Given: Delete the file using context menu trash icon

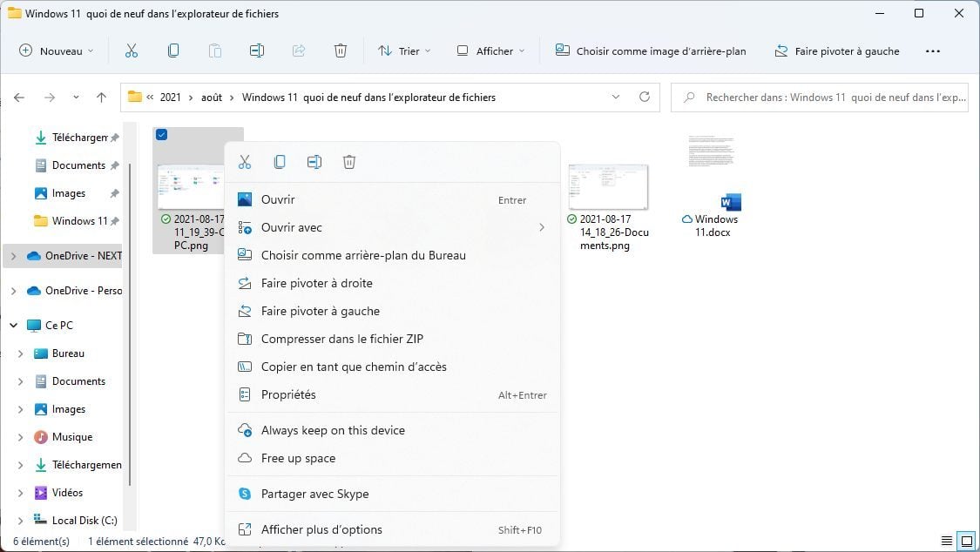Looking at the screenshot, I should (x=349, y=162).
